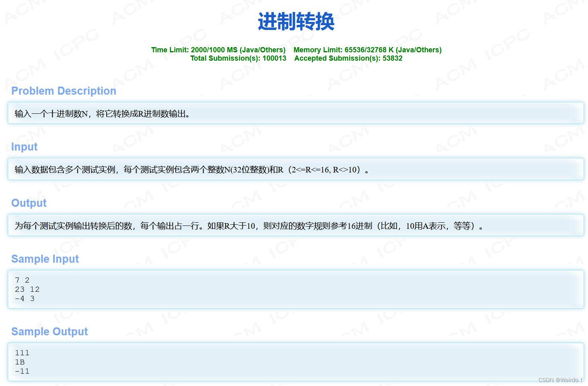
Task: Select the Sample Input heading
Action: click(45, 259)
